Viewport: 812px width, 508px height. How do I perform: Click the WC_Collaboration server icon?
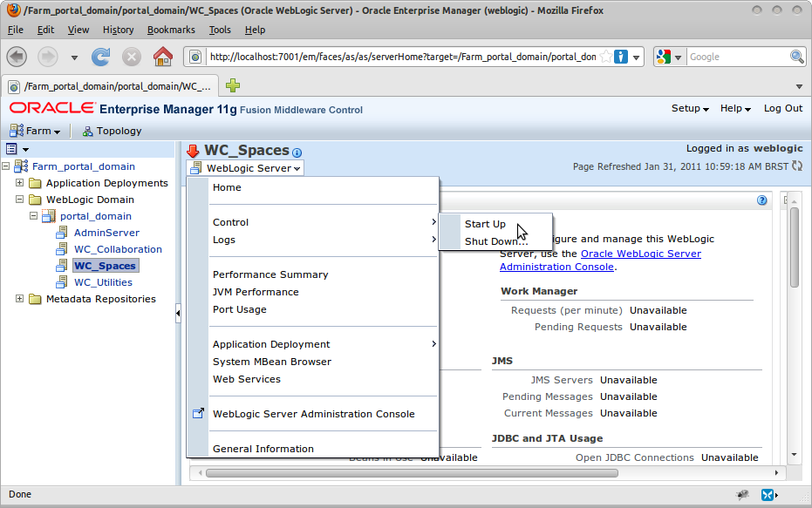(62, 249)
